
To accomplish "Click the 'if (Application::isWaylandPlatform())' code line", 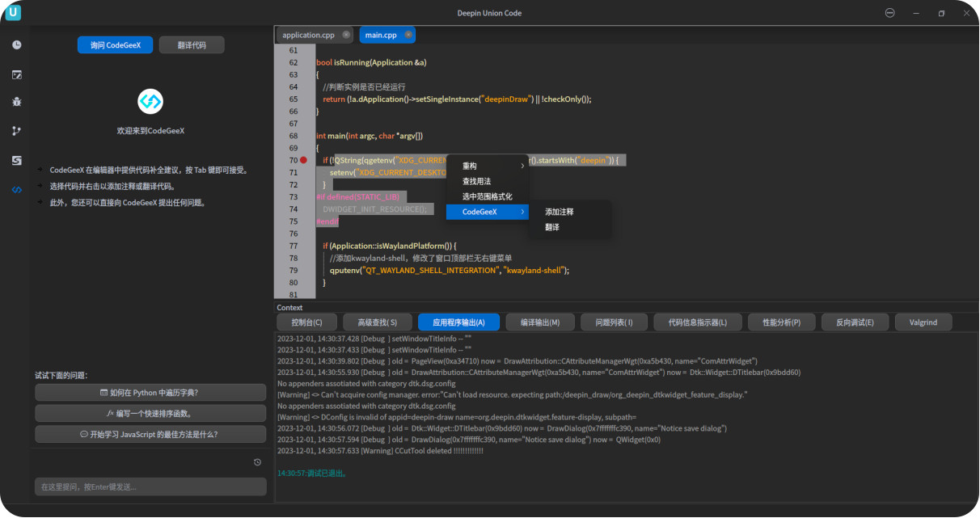I will 390,246.
